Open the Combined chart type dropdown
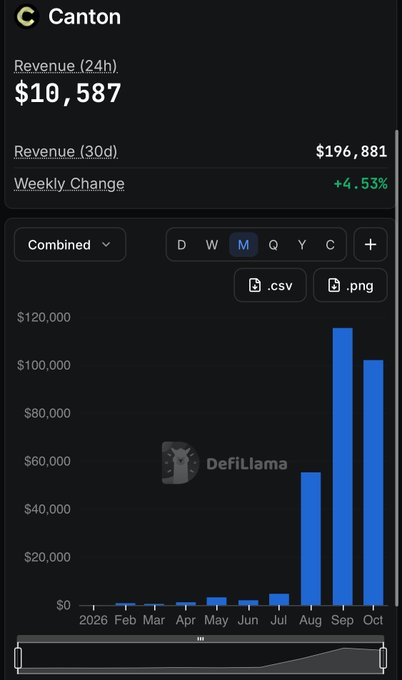This screenshot has width=402, height=680. click(70, 245)
